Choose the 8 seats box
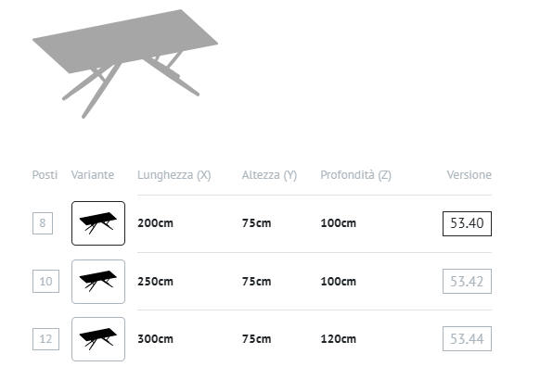The image size is (553, 392). click(43, 223)
